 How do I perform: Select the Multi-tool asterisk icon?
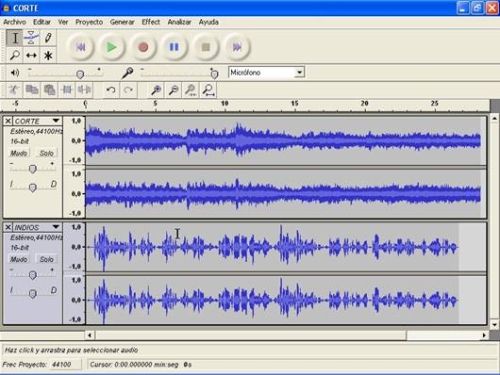[x=48, y=55]
